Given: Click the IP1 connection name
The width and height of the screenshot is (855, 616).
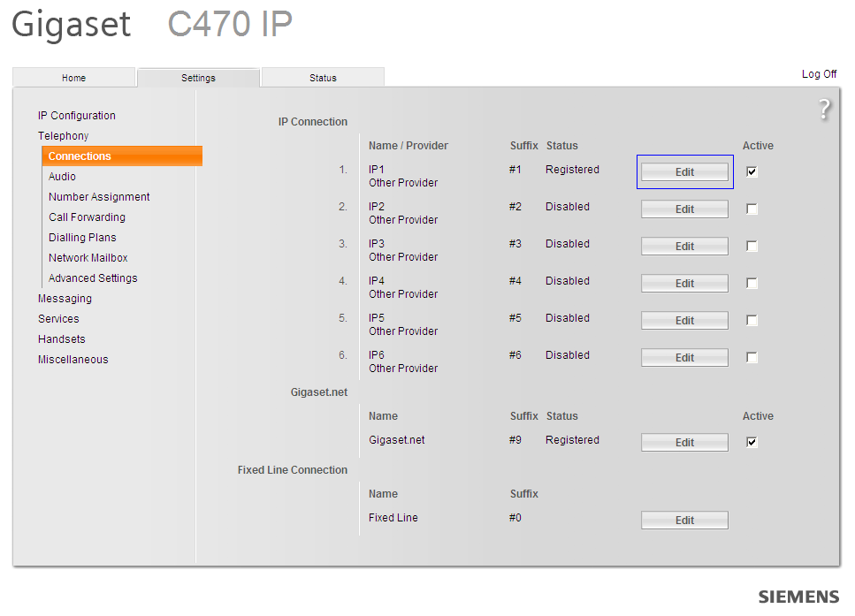Looking at the screenshot, I should click(x=377, y=170).
